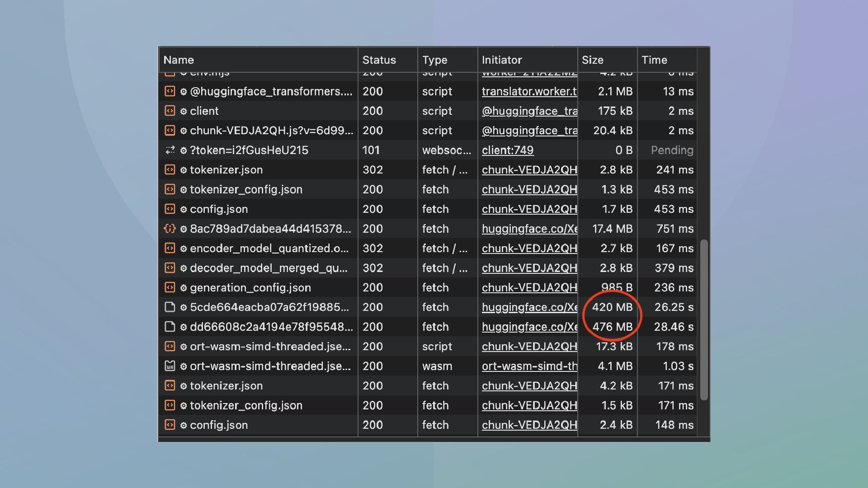Image resolution: width=868 pixels, height=488 pixels.
Task: Click the vertical scrollbar thumb
Action: [703, 320]
